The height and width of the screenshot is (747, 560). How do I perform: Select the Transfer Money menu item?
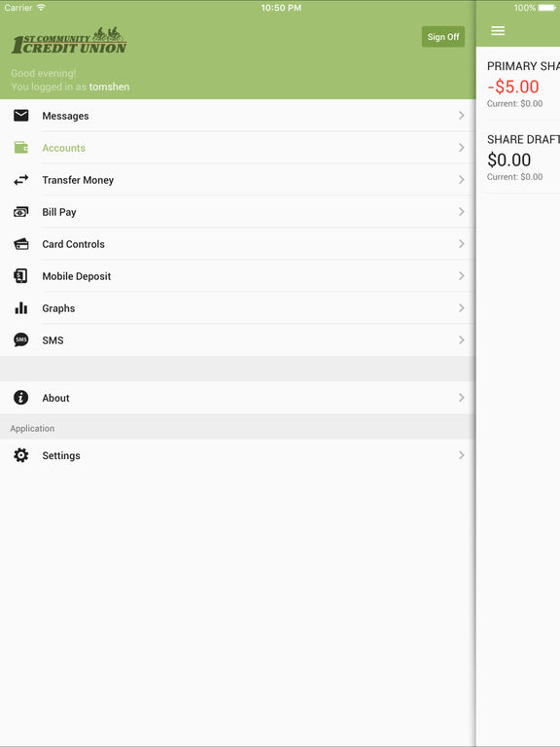(237, 180)
